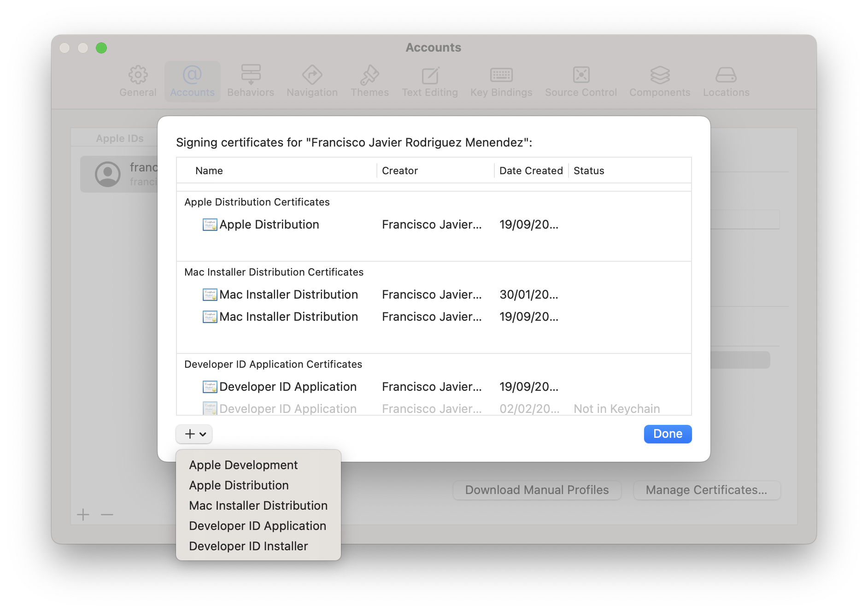Open the Themes preferences pane
Screen dimensions: 868x612
click(369, 81)
